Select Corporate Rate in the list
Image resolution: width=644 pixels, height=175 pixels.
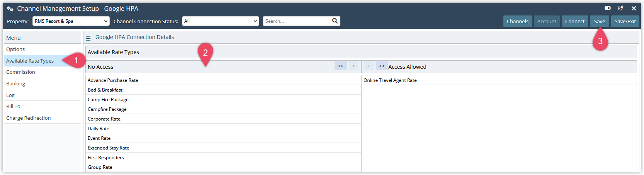[223, 119]
